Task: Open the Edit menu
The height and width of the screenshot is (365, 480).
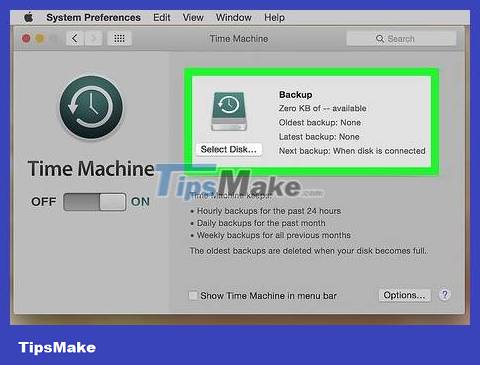Action: (162, 17)
